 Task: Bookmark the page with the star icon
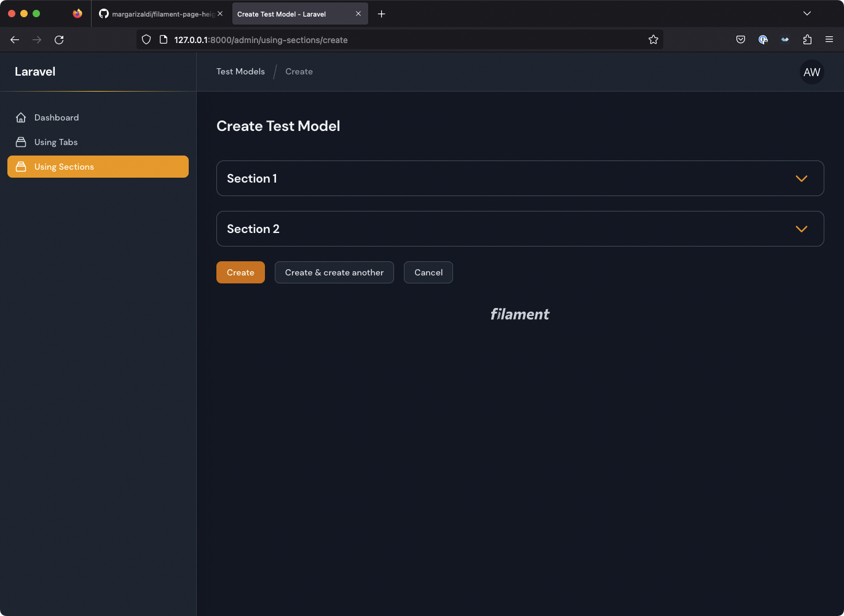653,39
